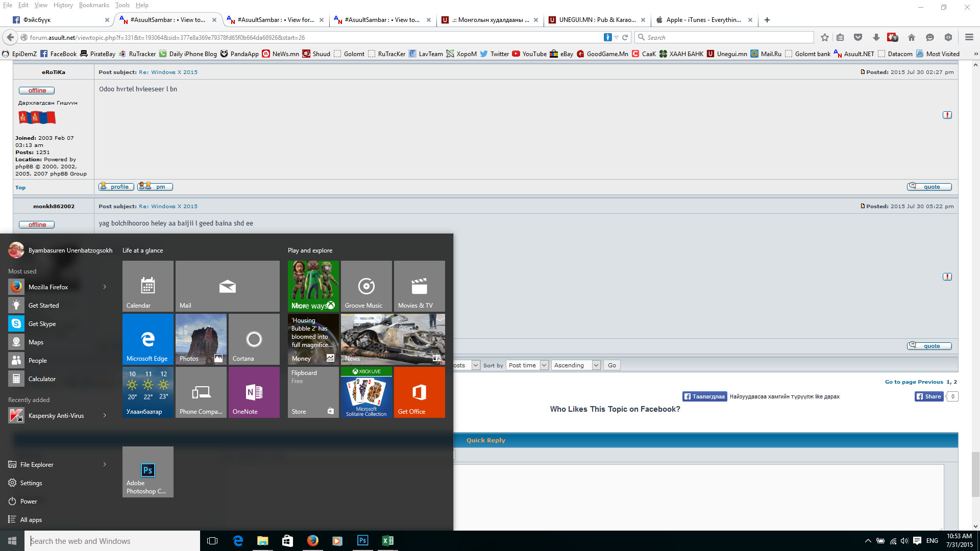The height and width of the screenshot is (551, 980).
Task: Open the OneNote tile
Action: (x=254, y=392)
